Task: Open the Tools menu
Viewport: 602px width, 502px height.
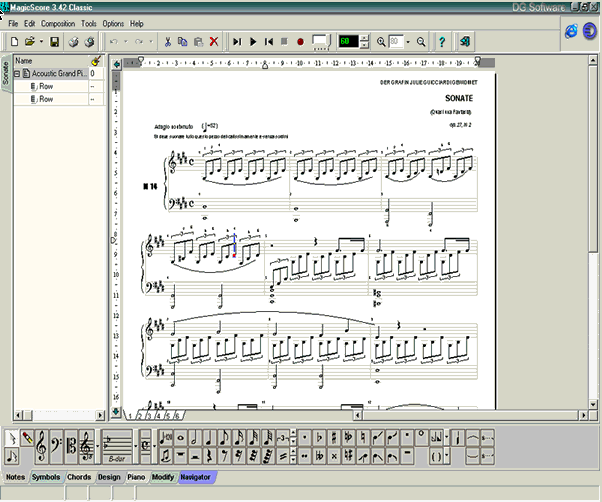Action: (x=89, y=24)
